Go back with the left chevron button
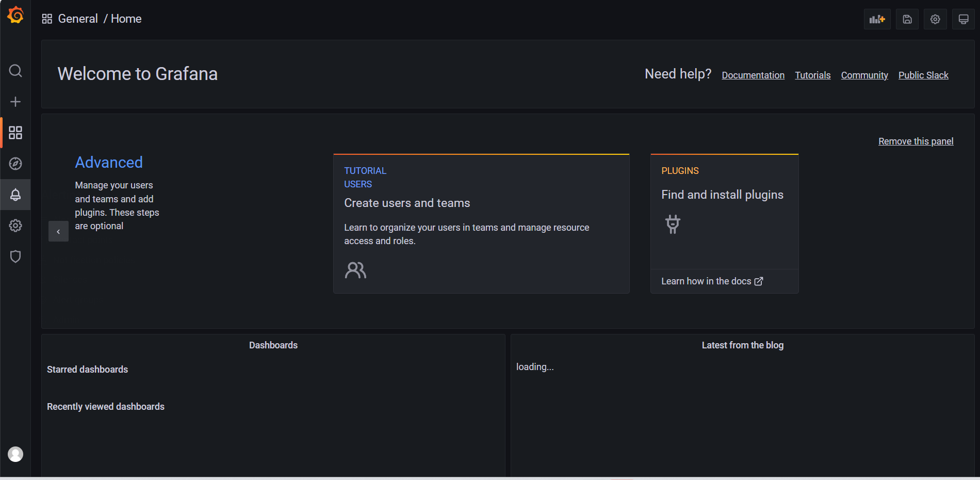The width and height of the screenshot is (980, 480). pos(58,232)
